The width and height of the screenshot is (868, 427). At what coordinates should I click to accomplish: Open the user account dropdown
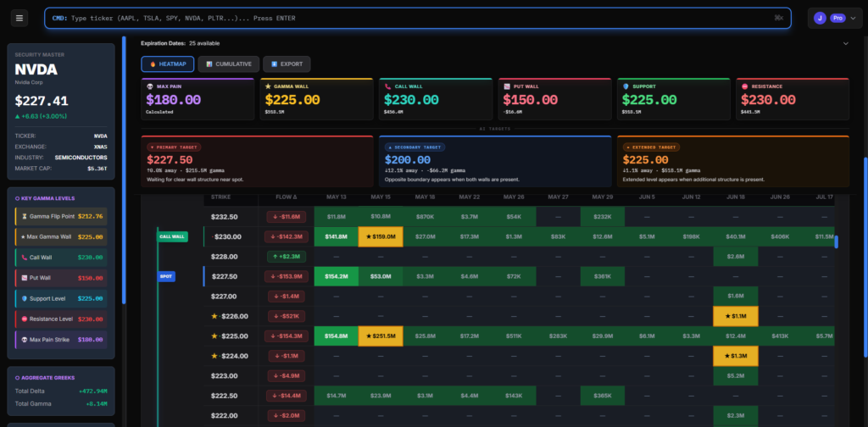tap(835, 19)
